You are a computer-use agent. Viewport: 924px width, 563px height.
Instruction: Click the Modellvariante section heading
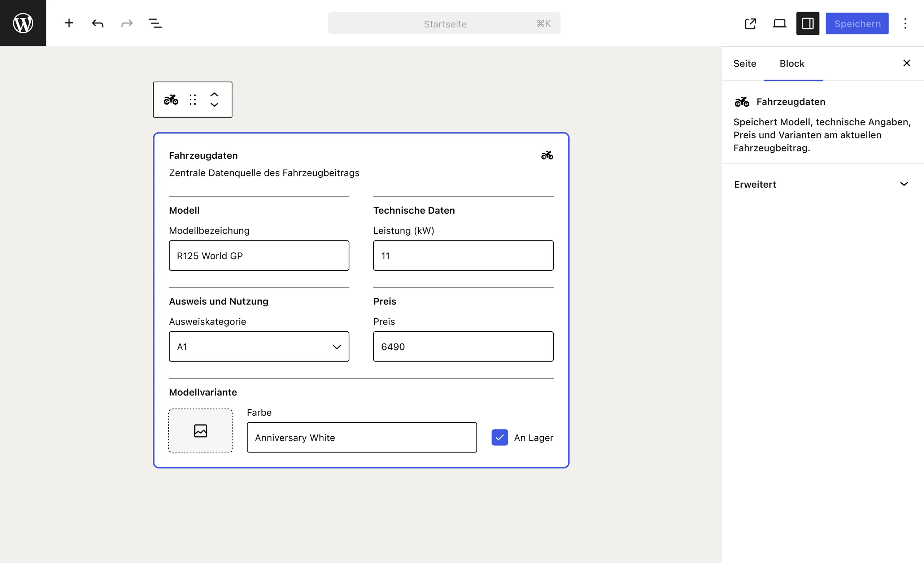(x=203, y=392)
